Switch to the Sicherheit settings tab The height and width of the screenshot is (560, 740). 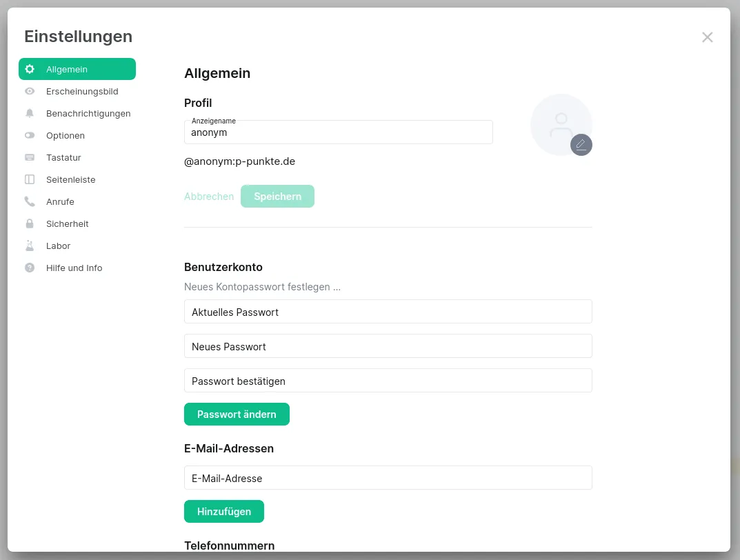click(67, 223)
